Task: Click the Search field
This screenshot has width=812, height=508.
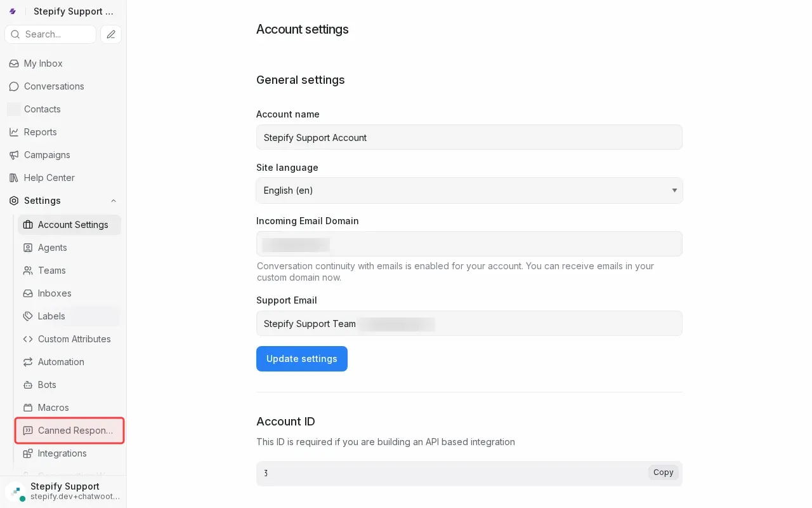Action: tap(50, 34)
